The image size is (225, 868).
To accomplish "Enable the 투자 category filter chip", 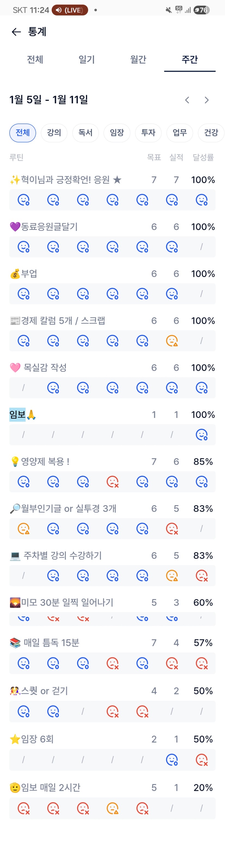I will 148,133.
